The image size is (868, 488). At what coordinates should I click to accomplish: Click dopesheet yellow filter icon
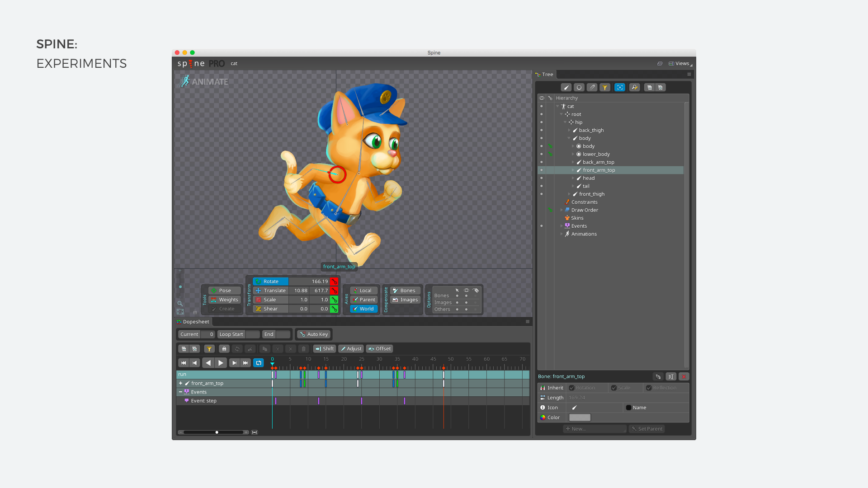click(209, 349)
